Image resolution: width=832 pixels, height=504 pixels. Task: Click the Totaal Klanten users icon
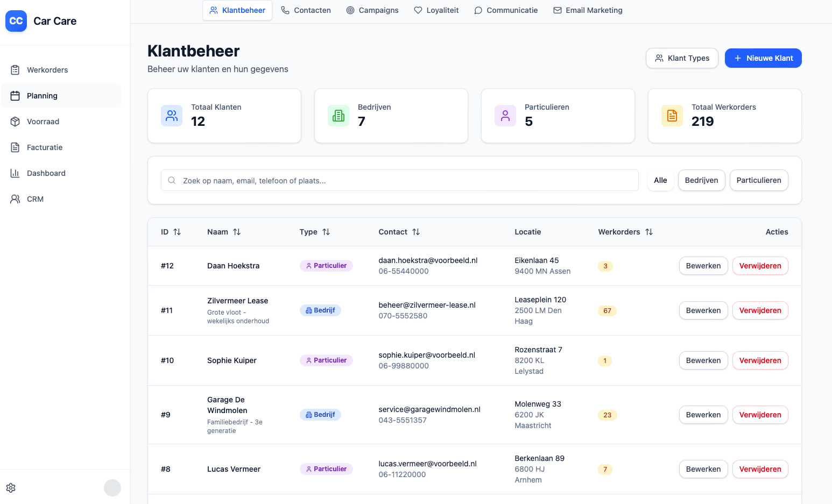[x=172, y=116]
